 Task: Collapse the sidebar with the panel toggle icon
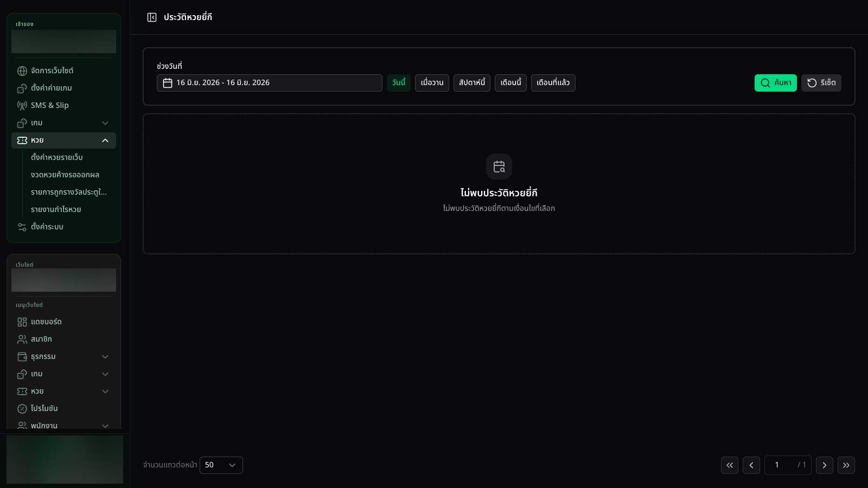coord(152,17)
